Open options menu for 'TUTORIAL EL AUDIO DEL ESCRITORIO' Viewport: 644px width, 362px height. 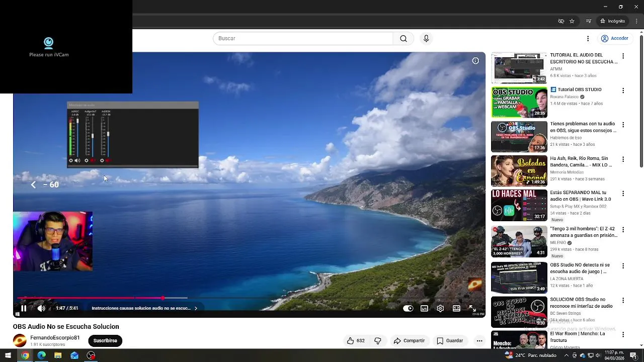point(623,56)
